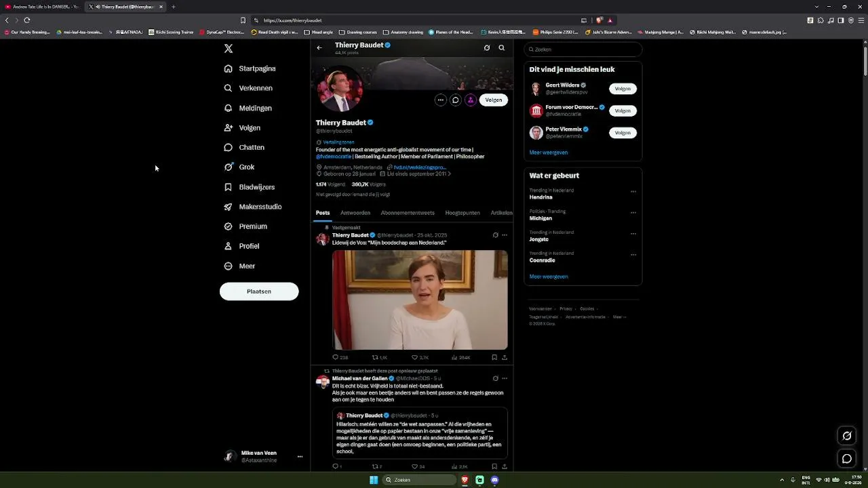
Task: Open Meldingen in the sidebar
Action: [248, 108]
